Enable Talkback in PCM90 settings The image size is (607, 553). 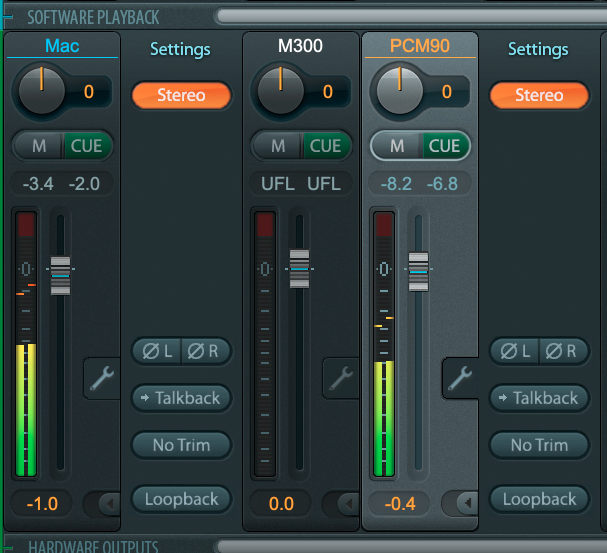point(539,398)
